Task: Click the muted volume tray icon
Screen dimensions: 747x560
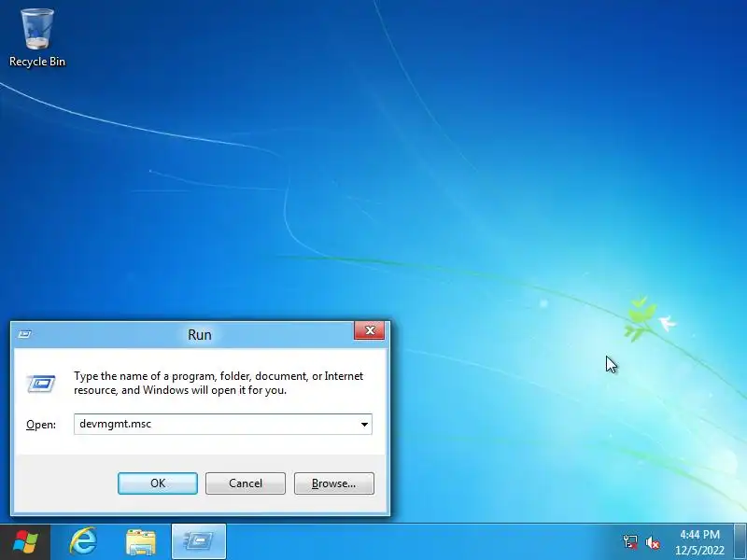Action: click(x=652, y=542)
